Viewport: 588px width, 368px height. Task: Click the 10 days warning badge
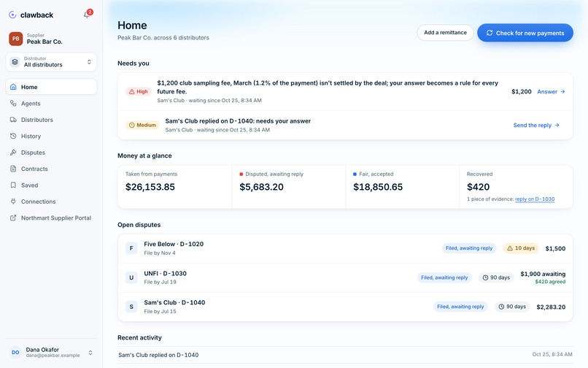tap(521, 248)
